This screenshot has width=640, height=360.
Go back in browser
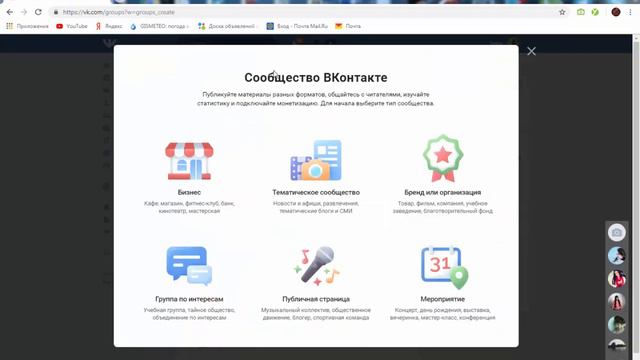[10, 12]
